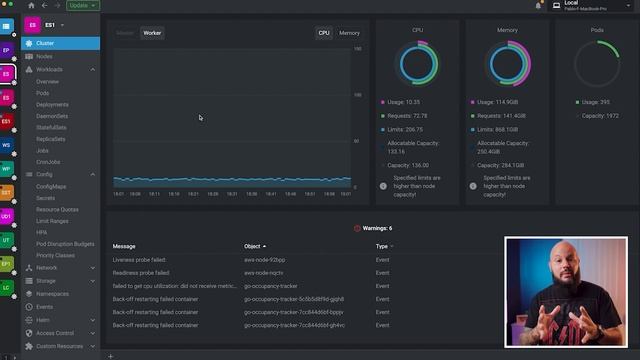
Task: Open CronJobs list
Action: (x=48, y=162)
